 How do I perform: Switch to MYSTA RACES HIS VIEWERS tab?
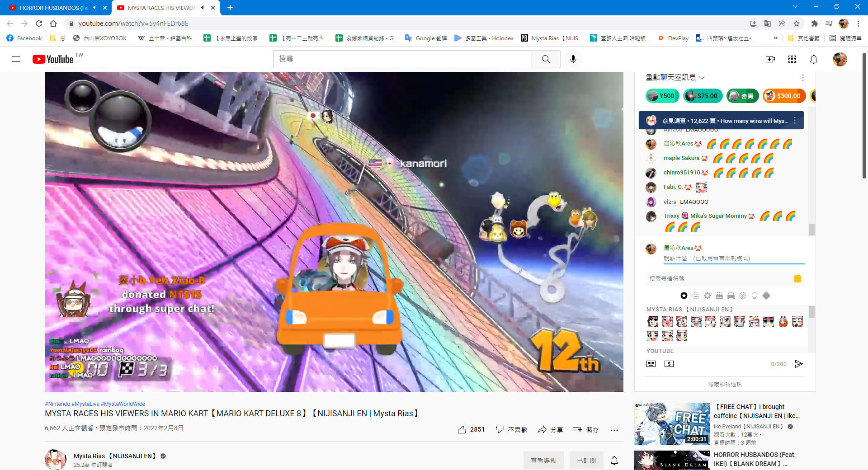click(161, 8)
